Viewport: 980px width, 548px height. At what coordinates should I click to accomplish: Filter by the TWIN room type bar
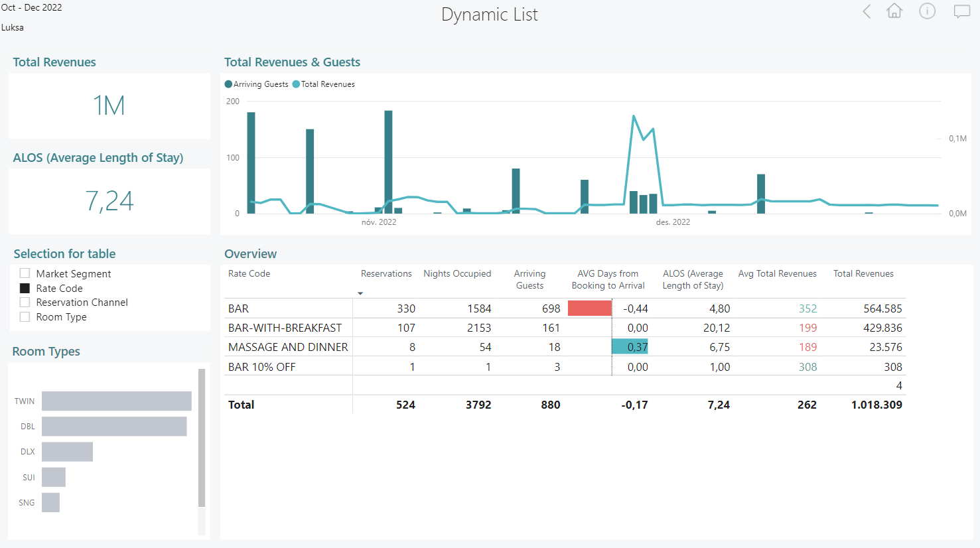pyautogui.click(x=116, y=401)
